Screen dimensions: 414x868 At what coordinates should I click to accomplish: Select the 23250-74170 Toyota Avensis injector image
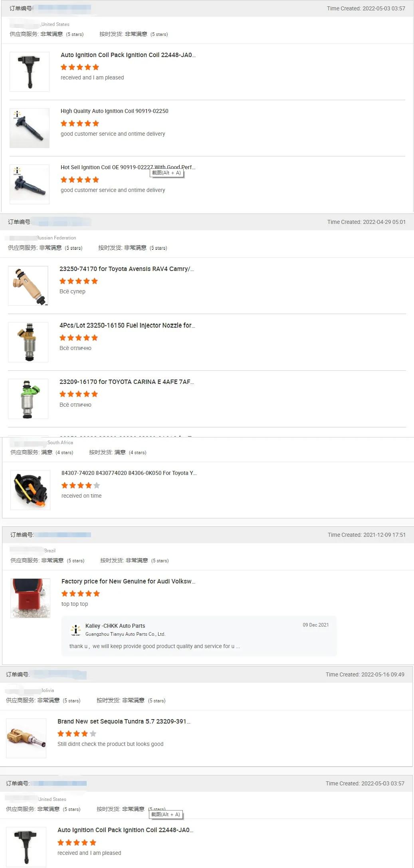click(x=28, y=286)
